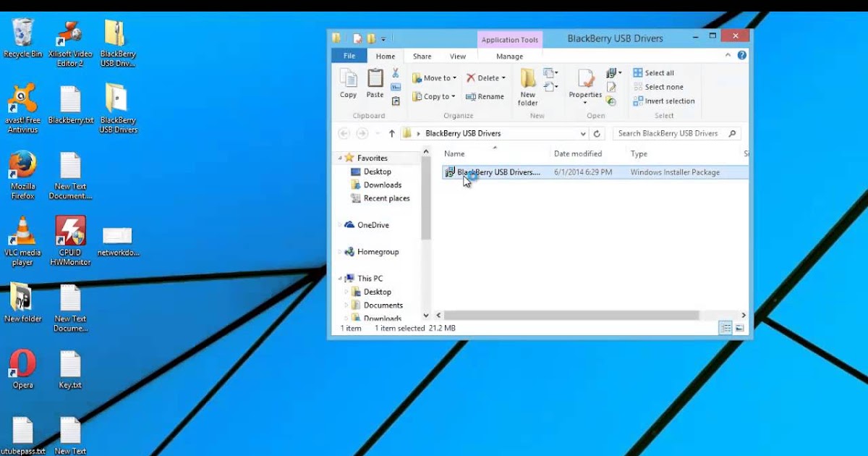
Task: Switch to Large icons view in status bar
Action: coord(739,328)
